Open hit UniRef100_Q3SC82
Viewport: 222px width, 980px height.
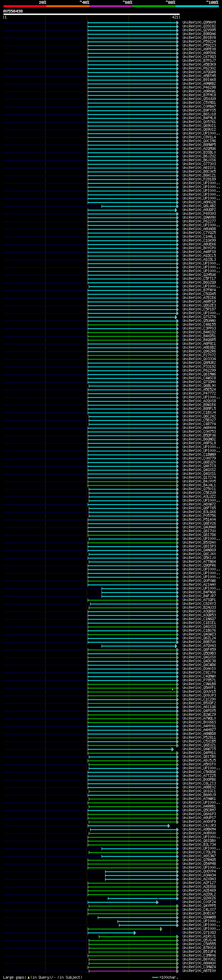(199, 26)
